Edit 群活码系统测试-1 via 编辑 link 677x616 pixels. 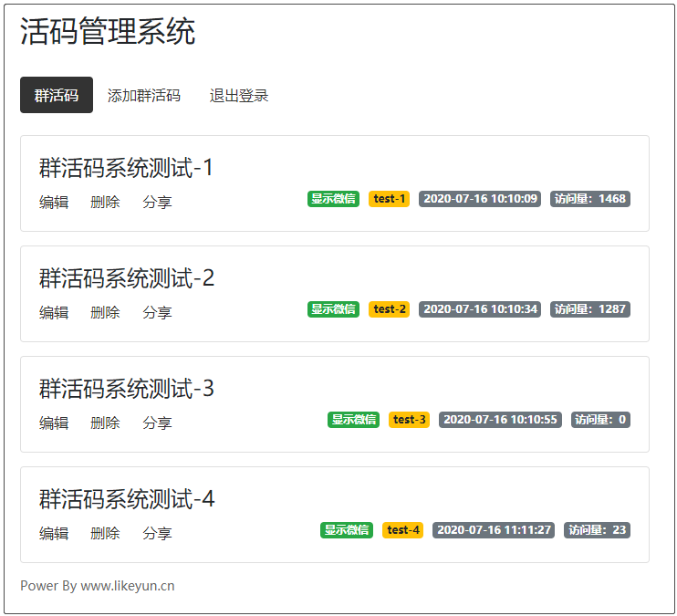[x=54, y=202]
